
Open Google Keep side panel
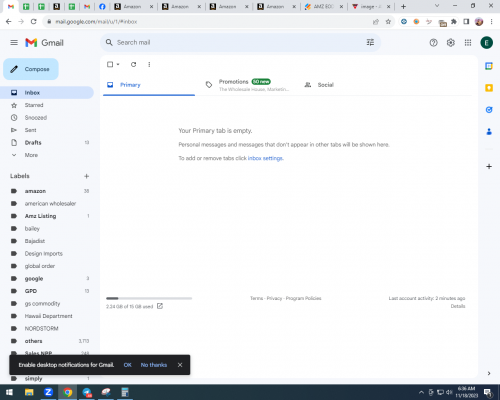tap(489, 88)
